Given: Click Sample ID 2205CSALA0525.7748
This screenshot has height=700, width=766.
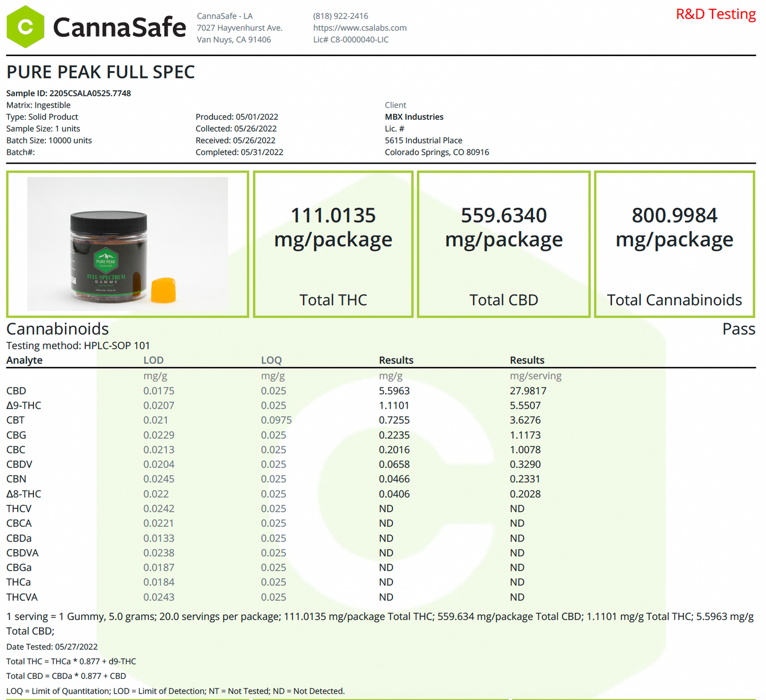Looking at the screenshot, I should coord(68,93).
